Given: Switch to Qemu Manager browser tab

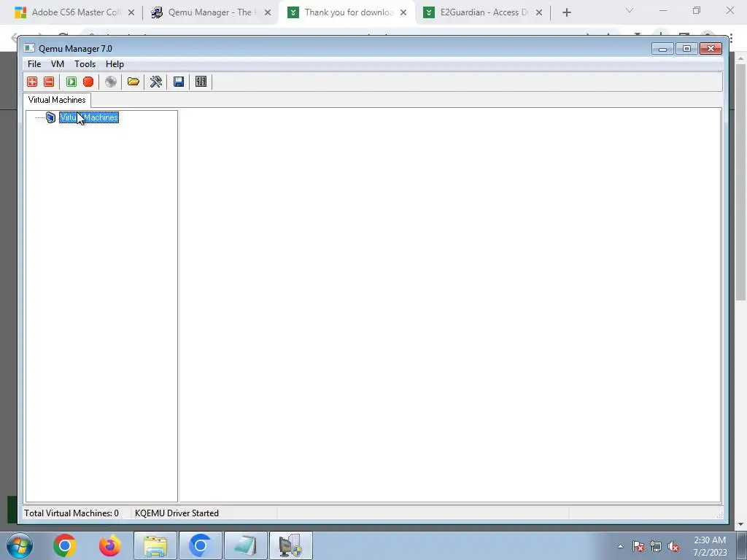Looking at the screenshot, I should (209, 12).
